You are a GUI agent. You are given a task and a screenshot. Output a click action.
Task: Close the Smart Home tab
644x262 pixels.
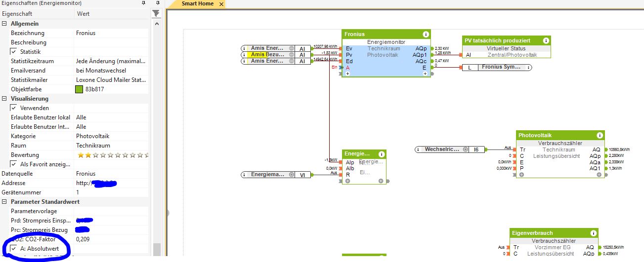[x=221, y=4]
